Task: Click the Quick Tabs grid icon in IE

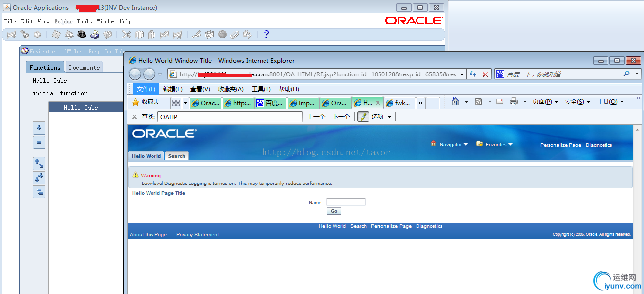Action: click(176, 103)
